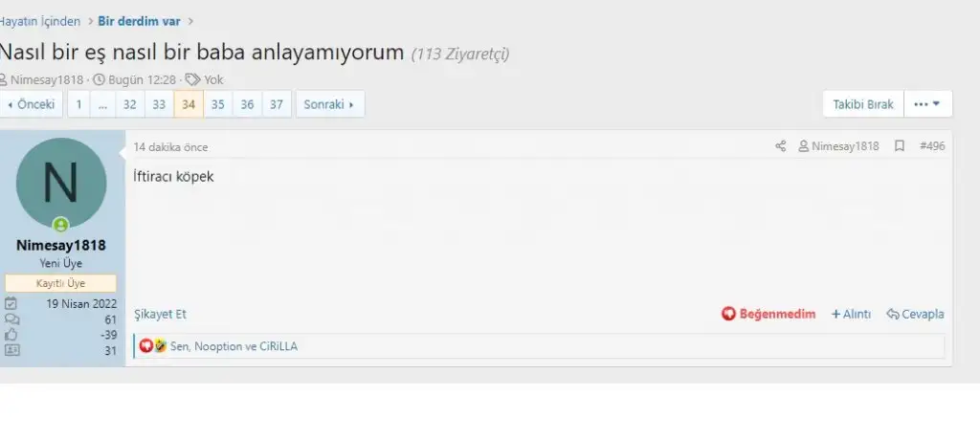Go to the Önceki previous page
This screenshot has width=980, height=440.
tap(31, 104)
